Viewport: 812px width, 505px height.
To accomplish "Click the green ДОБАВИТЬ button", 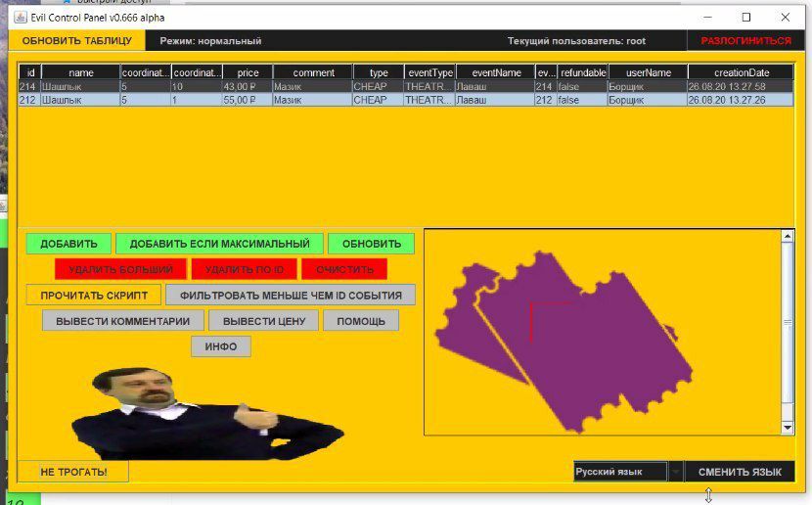I will 68,244.
